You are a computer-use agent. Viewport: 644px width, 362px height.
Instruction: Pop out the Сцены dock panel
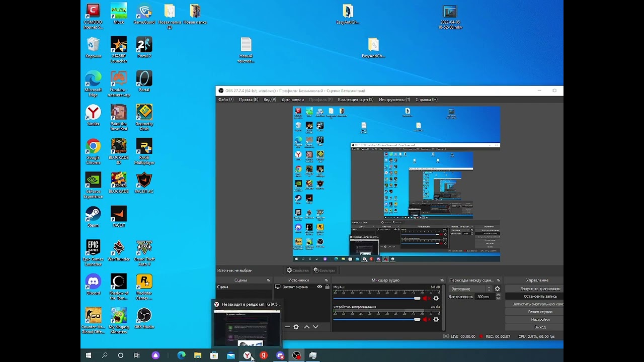pyautogui.click(x=268, y=280)
